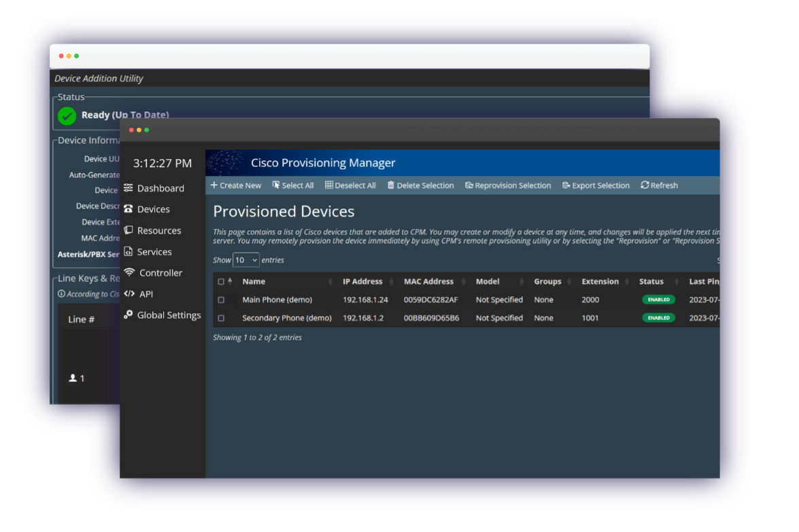Click the MAC Address sort control
This screenshot has height=532, width=799.
click(x=464, y=281)
